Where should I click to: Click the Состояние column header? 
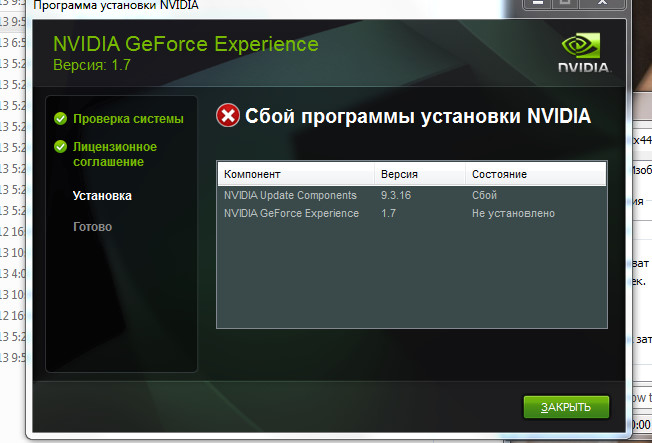[536, 174]
